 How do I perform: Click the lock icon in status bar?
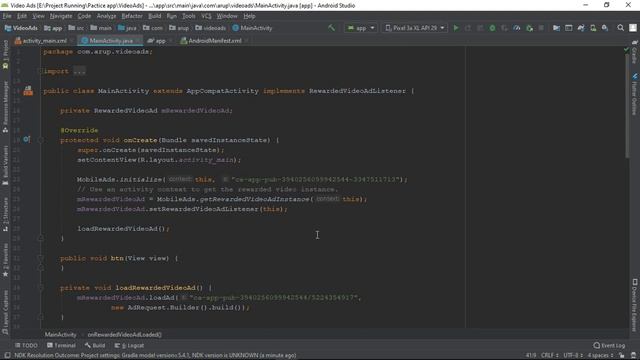coord(622,355)
